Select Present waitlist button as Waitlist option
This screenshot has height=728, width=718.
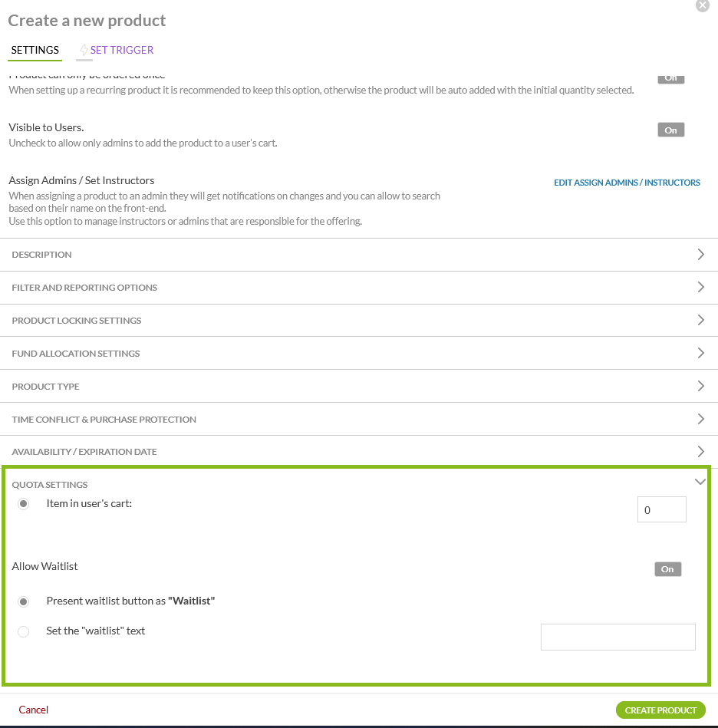[x=24, y=601]
